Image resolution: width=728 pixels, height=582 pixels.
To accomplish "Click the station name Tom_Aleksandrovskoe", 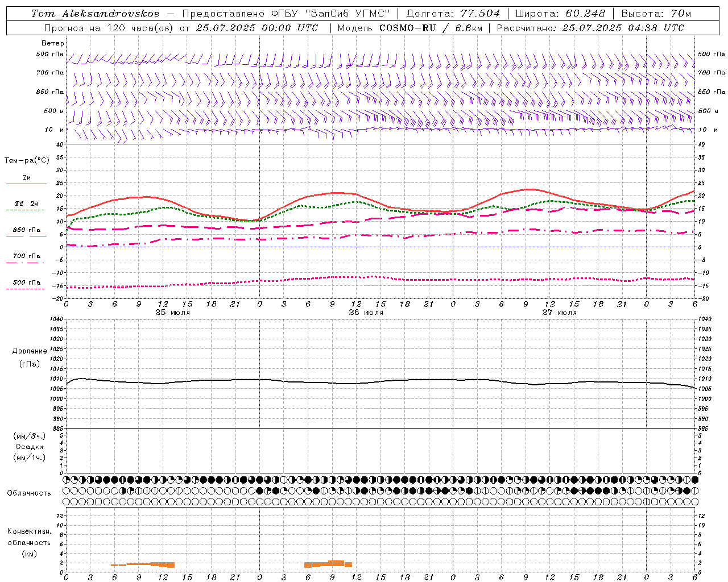I will [x=96, y=14].
